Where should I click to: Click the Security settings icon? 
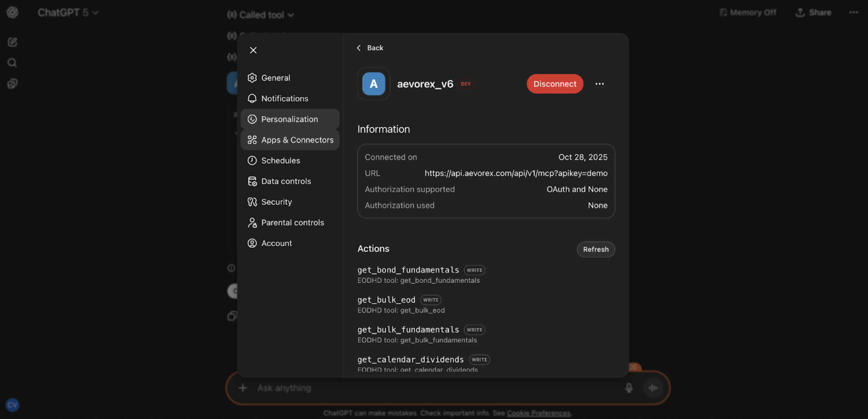252,202
